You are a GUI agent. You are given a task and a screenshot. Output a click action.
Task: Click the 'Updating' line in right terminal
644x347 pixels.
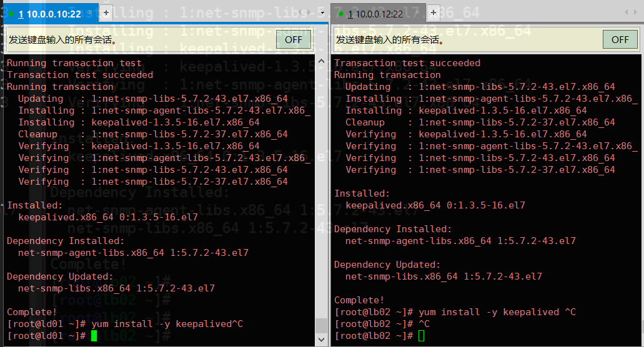pyautogui.click(x=480, y=87)
